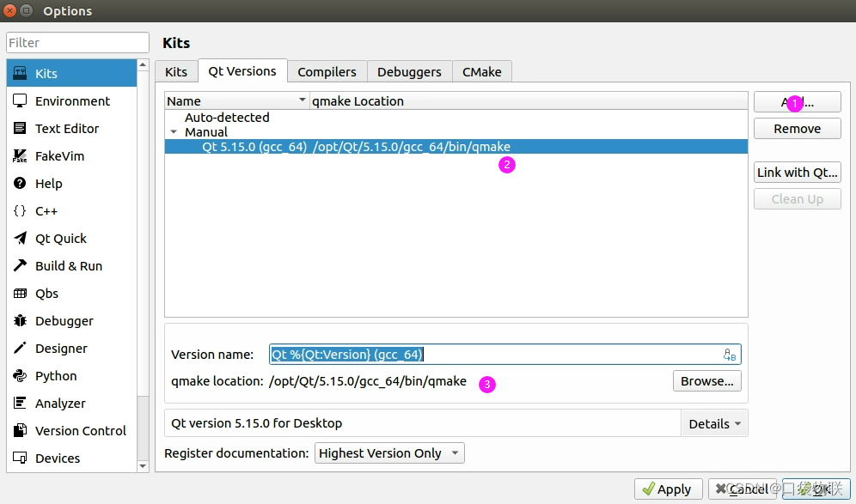Click the Remove button
The width and height of the screenshot is (856, 504).
(797, 129)
